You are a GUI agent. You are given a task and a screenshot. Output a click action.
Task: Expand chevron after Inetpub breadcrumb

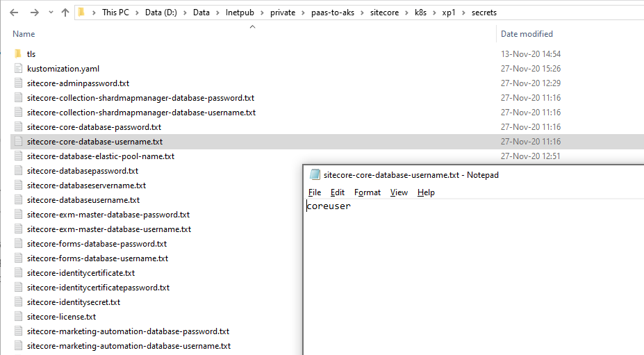click(262, 13)
